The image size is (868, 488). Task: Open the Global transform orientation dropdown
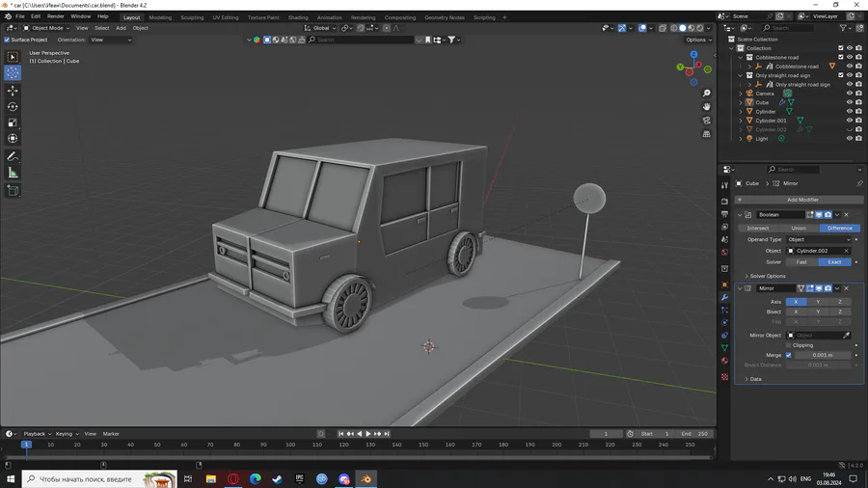pyautogui.click(x=320, y=28)
